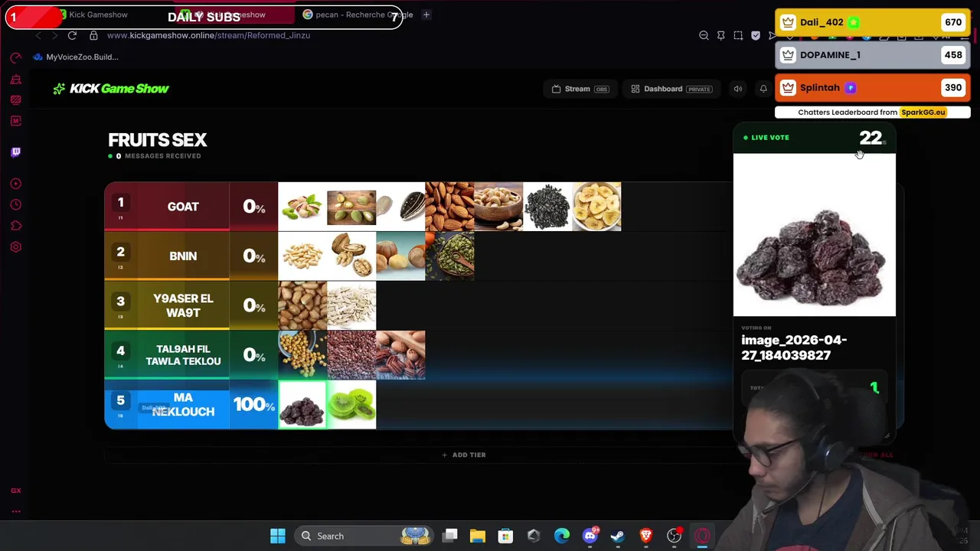This screenshot has height=551, width=980.
Task: Click the pumpkin seeds thumbnail in BNIN tier
Action: [x=449, y=256]
